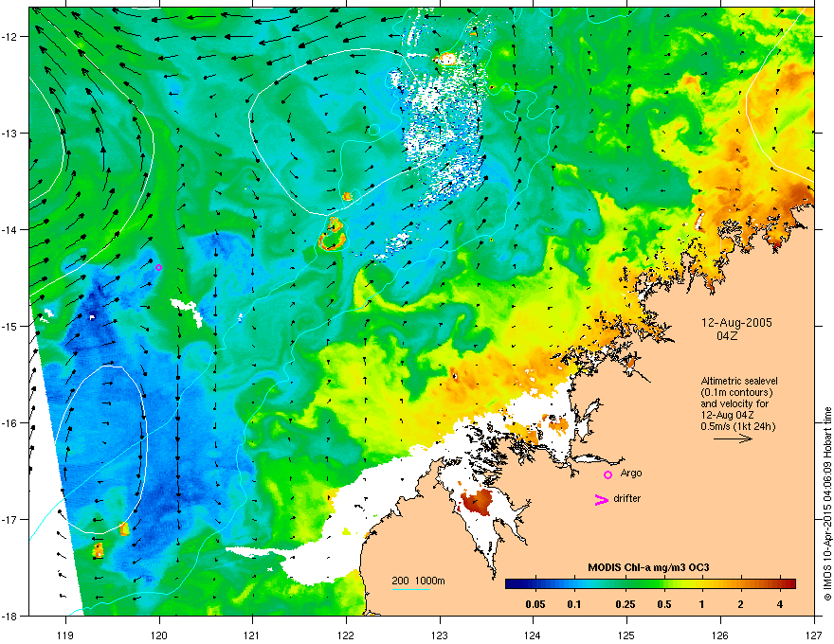Click the '04Z' time label
834x644 pixels.
(727, 336)
